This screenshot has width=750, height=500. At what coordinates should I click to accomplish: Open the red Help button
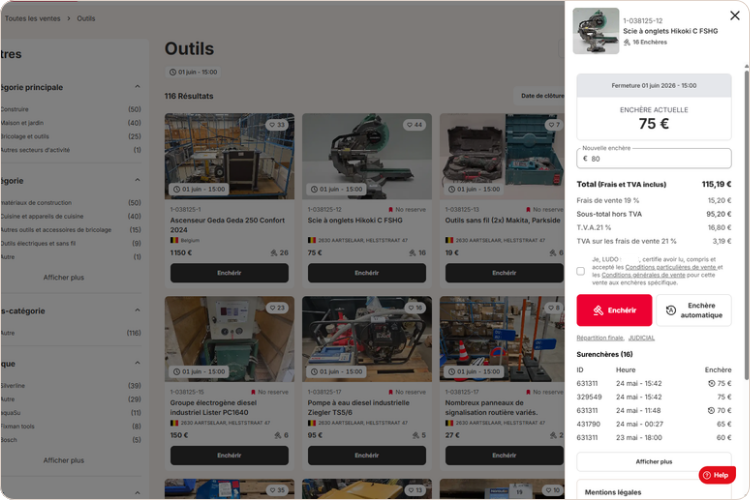point(717,475)
